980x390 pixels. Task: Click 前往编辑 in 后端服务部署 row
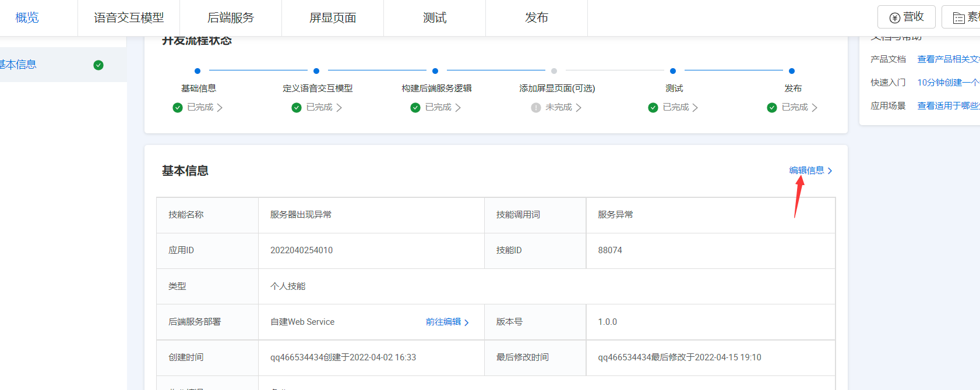(443, 322)
